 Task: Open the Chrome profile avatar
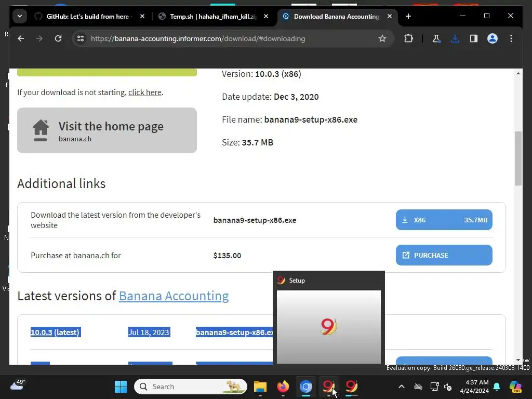click(x=493, y=38)
